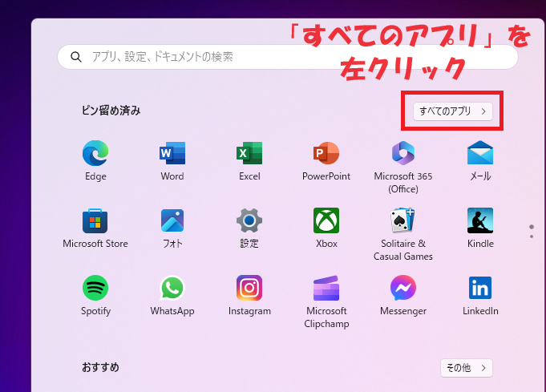Open the Excel app icon

tap(249, 153)
